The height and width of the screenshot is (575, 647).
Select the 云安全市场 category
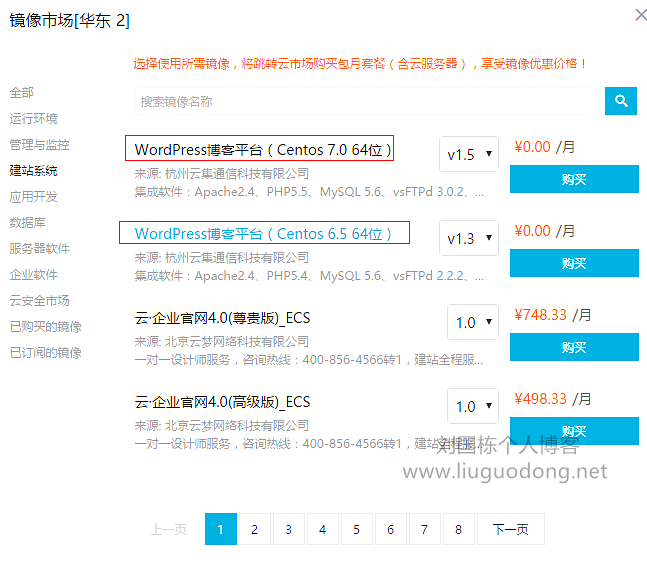(39, 300)
